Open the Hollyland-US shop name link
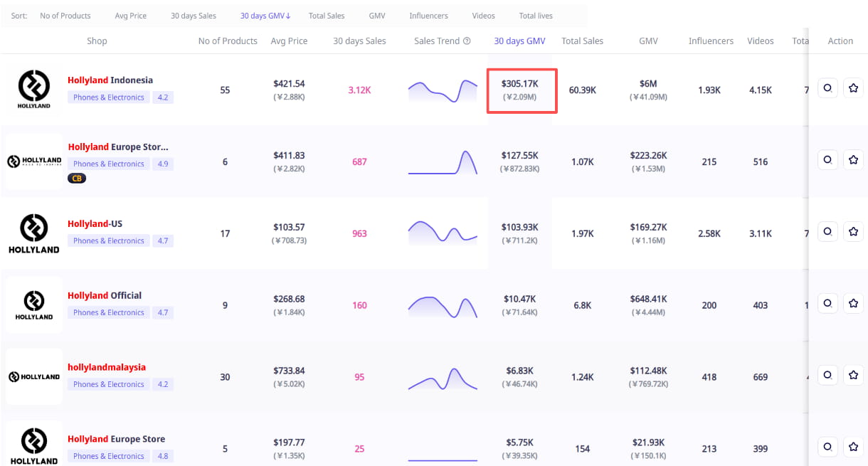Viewport: 868px width, 466px height. (x=95, y=223)
